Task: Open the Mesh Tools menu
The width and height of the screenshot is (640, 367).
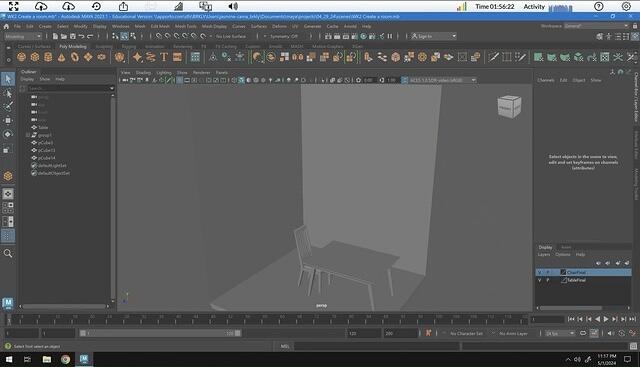Action: (x=186, y=26)
